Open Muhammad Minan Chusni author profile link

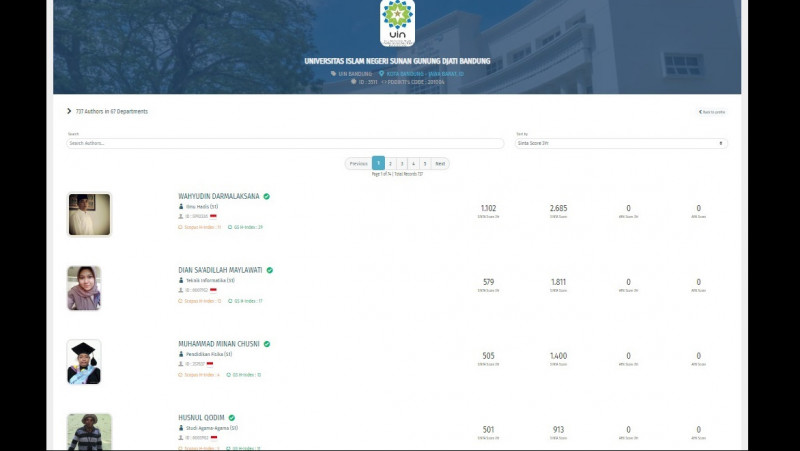[218, 344]
